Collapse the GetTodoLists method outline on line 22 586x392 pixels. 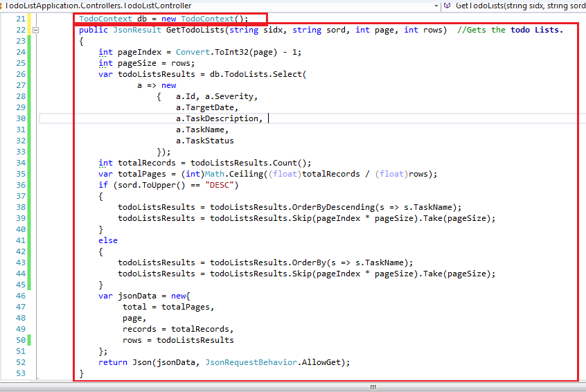click(x=35, y=30)
